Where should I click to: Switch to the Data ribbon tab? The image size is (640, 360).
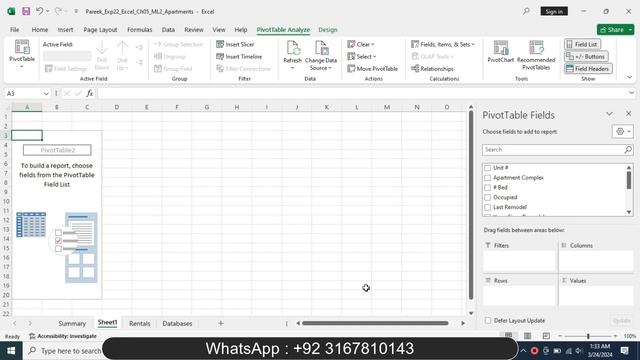click(168, 30)
